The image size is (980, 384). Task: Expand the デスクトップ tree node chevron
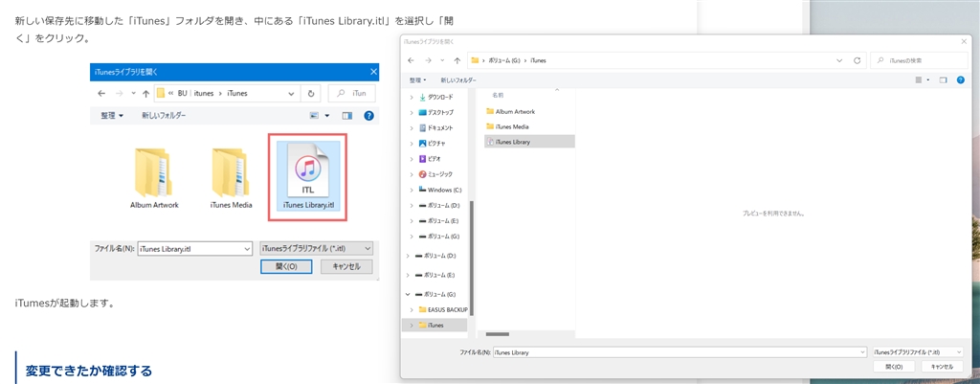412,112
